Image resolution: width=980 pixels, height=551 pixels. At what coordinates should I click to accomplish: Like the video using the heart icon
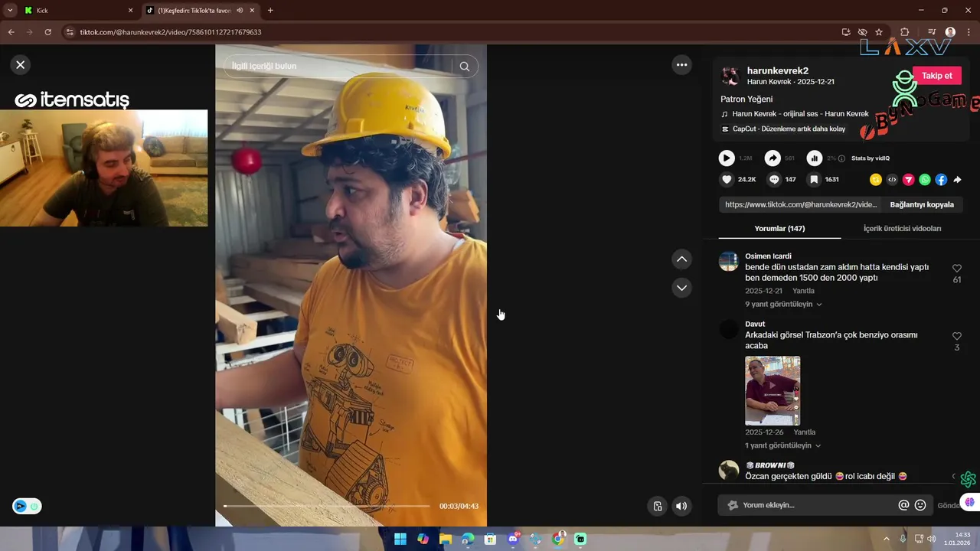click(x=727, y=180)
